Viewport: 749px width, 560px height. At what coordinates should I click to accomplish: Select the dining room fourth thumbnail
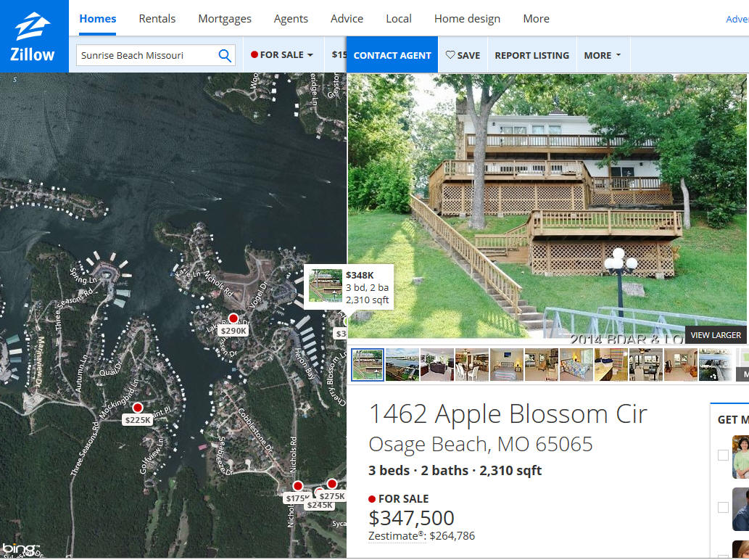(472, 365)
